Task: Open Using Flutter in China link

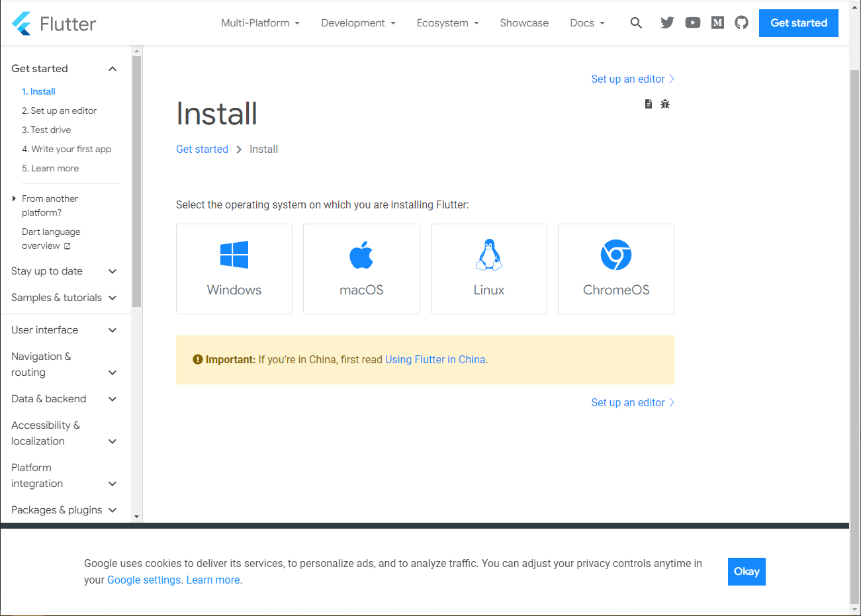Action: click(x=435, y=360)
